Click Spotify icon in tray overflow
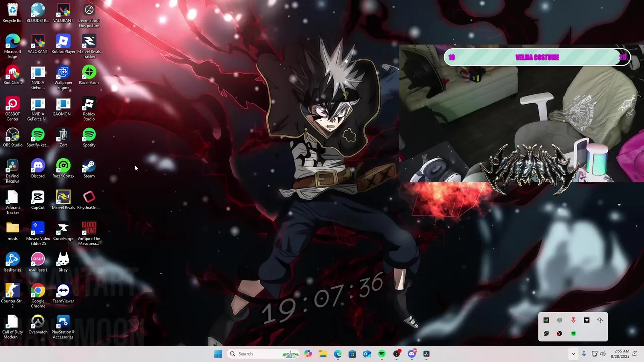Viewport: 644px width, 362px height. pyautogui.click(x=573, y=333)
